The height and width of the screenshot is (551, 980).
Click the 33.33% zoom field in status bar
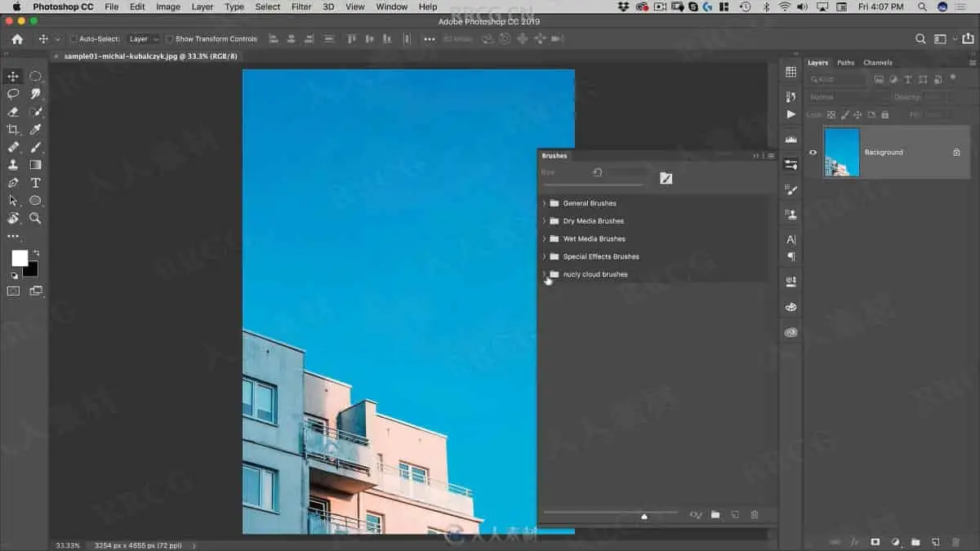pyautogui.click(x=68, y=545)
